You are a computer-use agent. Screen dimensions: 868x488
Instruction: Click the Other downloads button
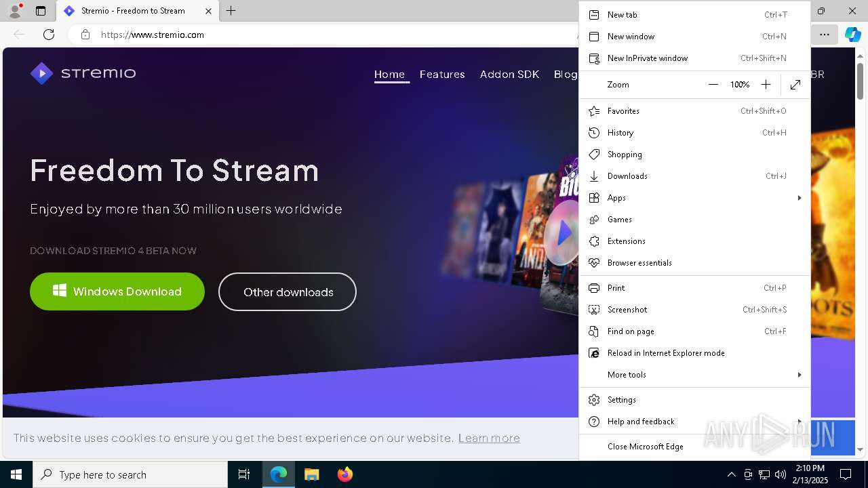point(288,292)
